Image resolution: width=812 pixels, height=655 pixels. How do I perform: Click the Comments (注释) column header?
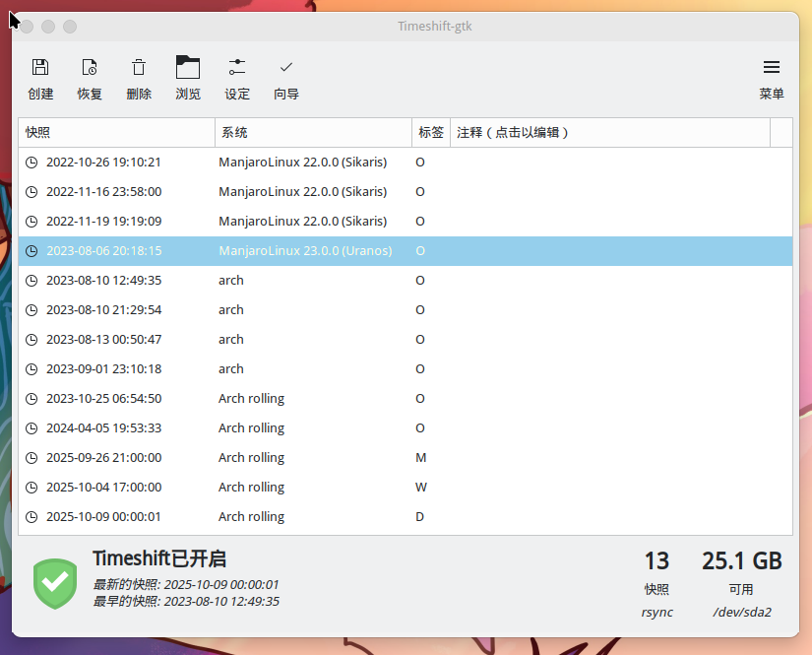coord(609,132)
